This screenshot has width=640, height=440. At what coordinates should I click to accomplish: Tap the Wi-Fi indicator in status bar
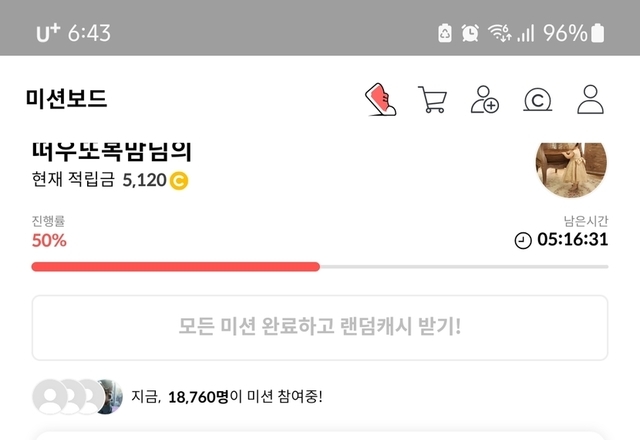point(500,33)
